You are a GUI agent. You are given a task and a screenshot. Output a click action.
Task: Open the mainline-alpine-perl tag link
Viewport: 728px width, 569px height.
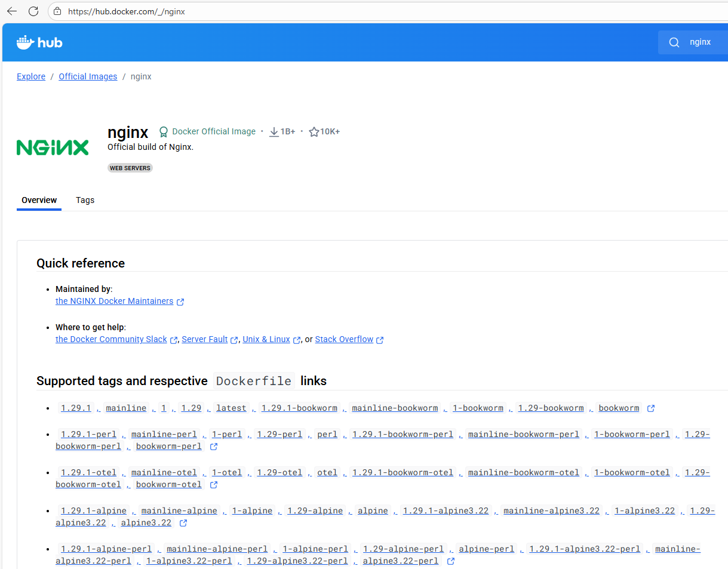(217, 549)
